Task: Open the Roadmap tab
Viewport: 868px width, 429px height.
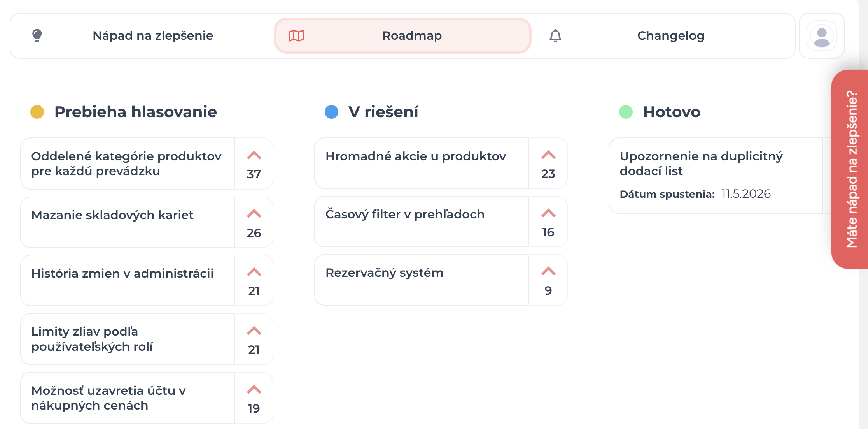Action: point(402,35)
